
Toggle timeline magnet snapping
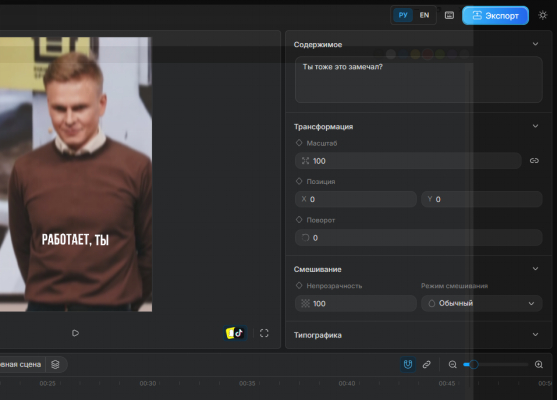pyautogui.click(x=408, y=364)
